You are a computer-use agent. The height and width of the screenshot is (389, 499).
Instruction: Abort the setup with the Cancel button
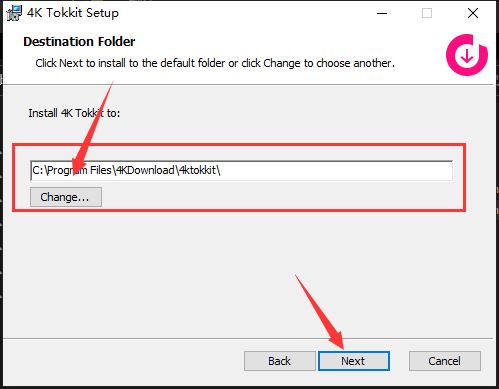click(445, 361)
